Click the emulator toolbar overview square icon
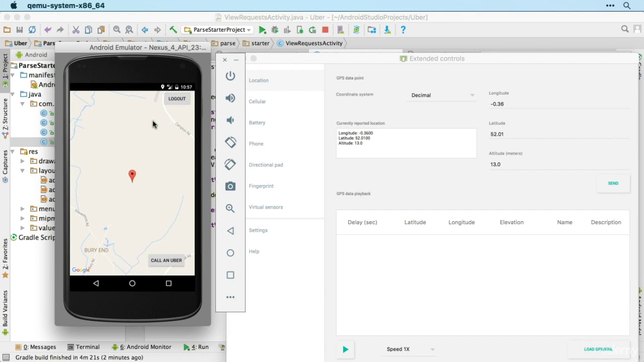 230,275
